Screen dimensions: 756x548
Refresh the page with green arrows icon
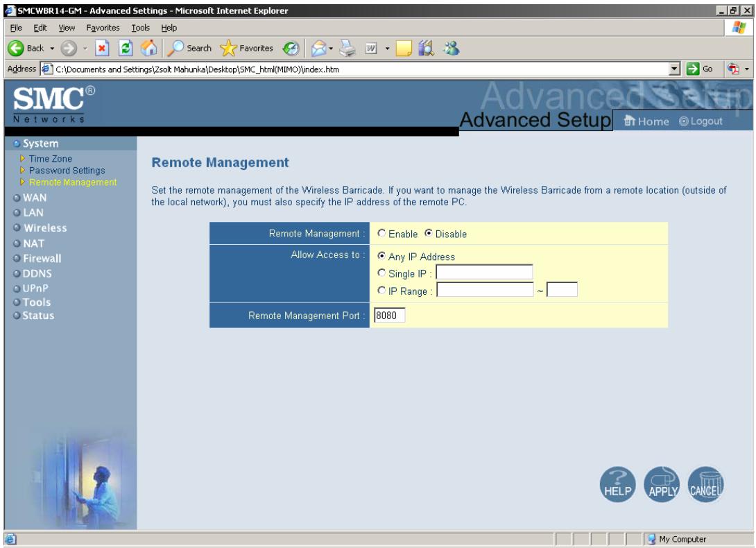coord(126,49)
